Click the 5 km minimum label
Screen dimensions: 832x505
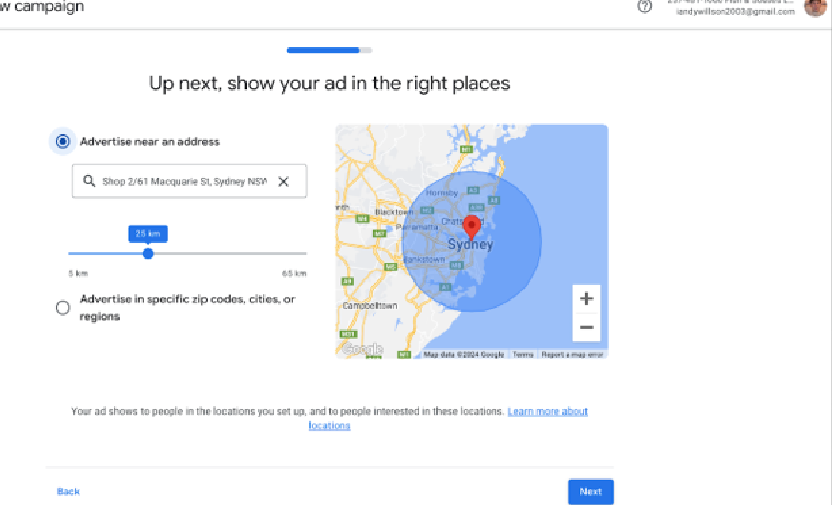78,273
